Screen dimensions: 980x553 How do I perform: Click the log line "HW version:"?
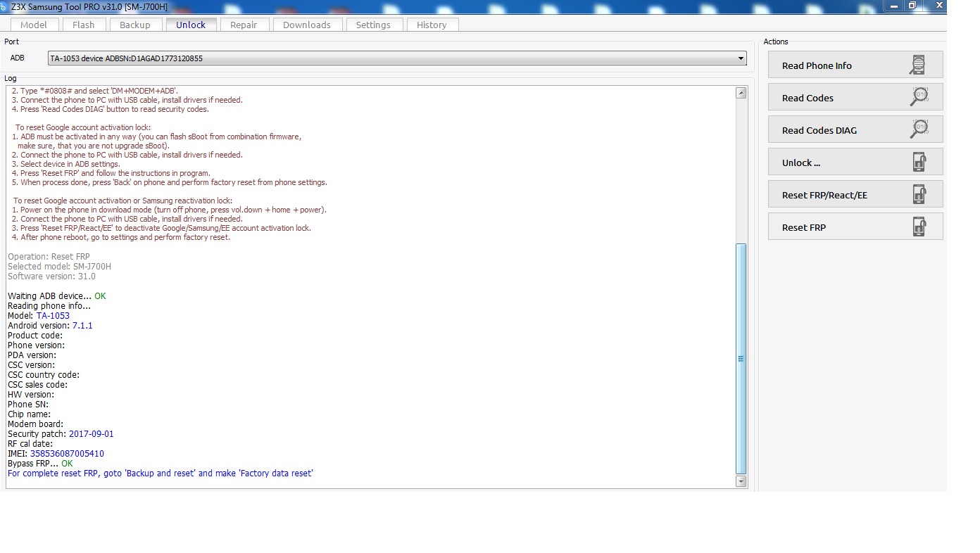pos(31,395)
